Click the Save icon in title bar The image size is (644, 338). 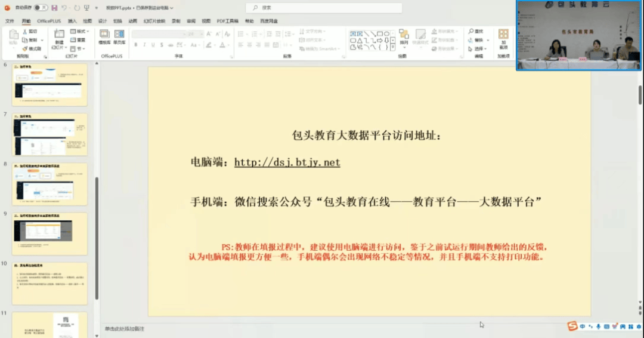pos(54,7)
